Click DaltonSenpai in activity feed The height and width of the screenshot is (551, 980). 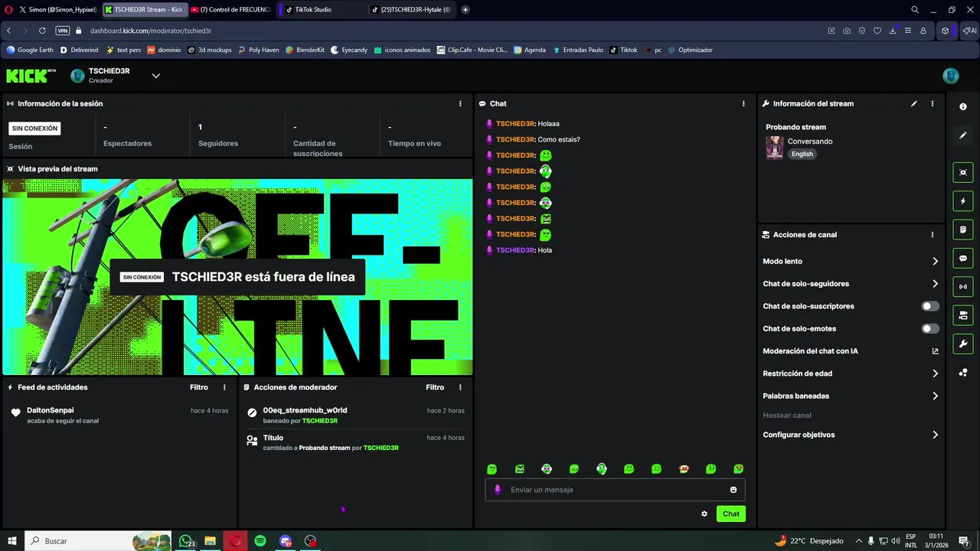pos(51,410)
